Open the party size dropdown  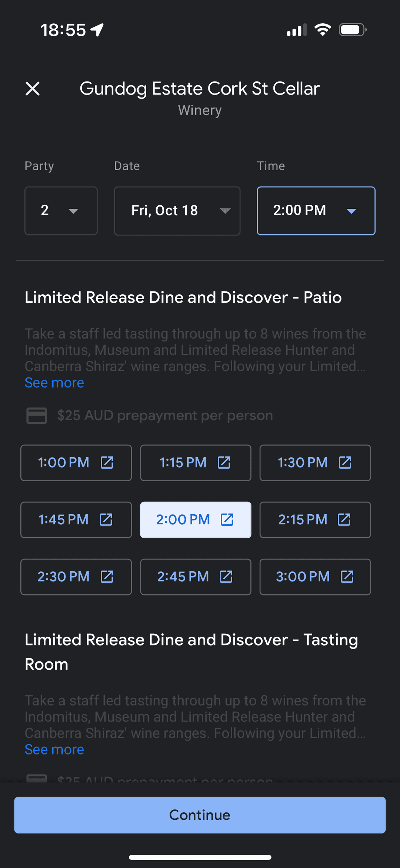[61, 211]
